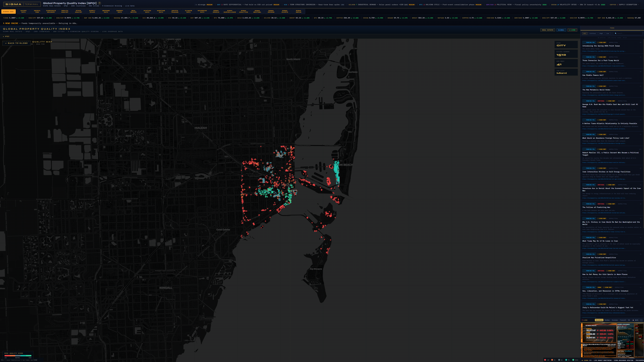
Task: Click the red LIVE indicator dot on the video bar
Action: (x=582, y=320)
